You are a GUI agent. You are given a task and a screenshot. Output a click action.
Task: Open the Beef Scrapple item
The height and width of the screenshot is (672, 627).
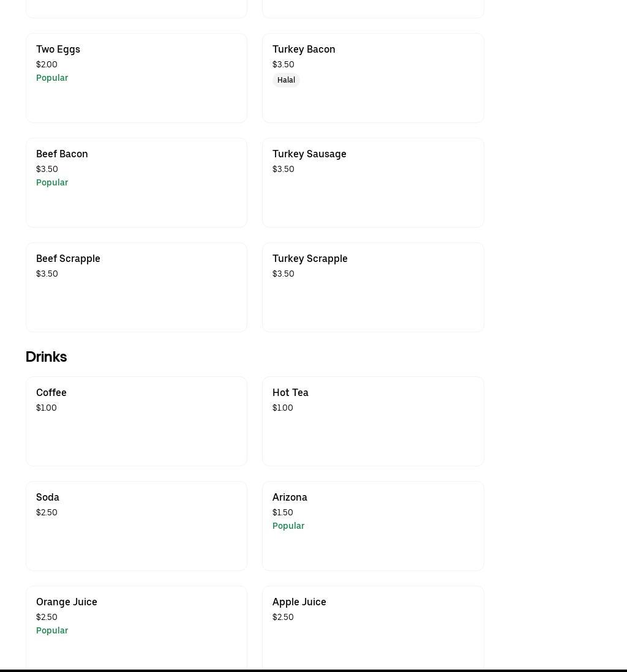[137, 287]
